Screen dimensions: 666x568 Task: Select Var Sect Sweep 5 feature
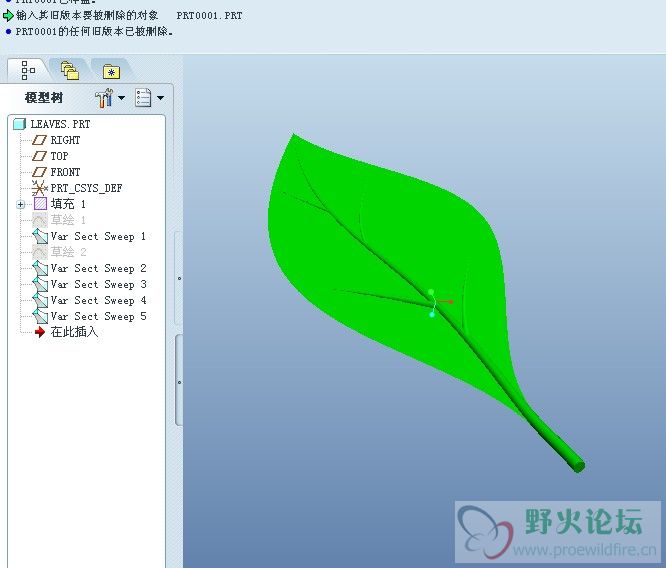[x=98, y=316]
